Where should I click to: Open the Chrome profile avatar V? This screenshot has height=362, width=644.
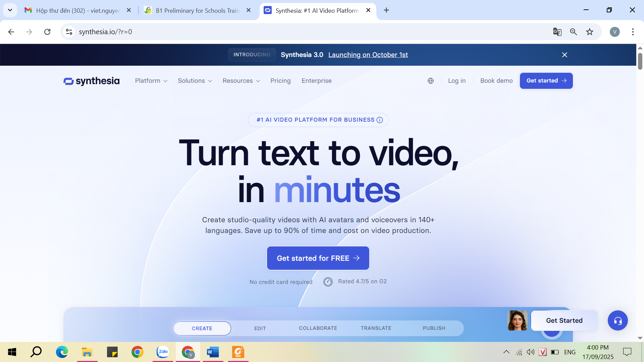[615, 32]
